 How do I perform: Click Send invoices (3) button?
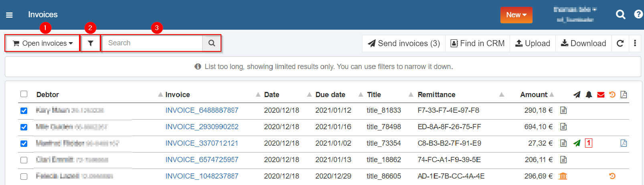pyautogui.click(x=404, y=43)
